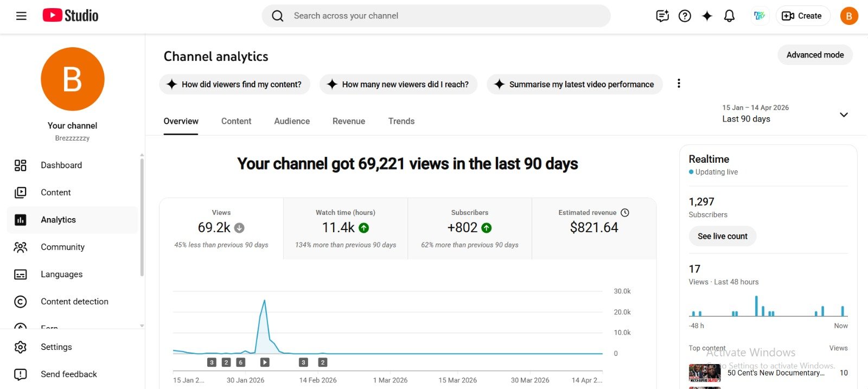Image resolution: width=868 pixels, height=389 pixels.
Task: Click the sparkle Ask Studio icon in header
Action: [707, 16]
